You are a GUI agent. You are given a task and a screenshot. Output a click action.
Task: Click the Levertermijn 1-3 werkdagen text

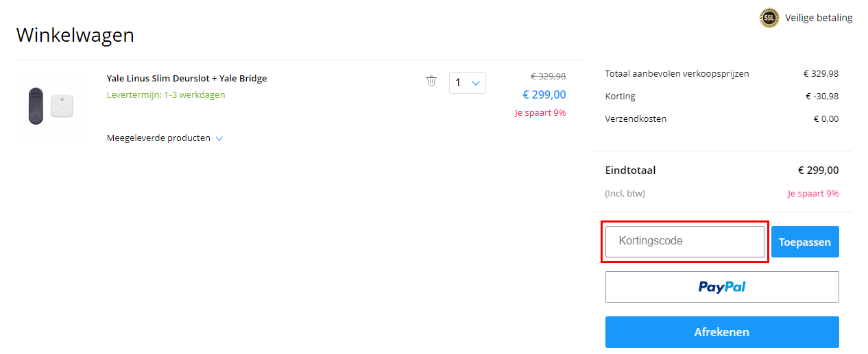[x=166, y=95]
